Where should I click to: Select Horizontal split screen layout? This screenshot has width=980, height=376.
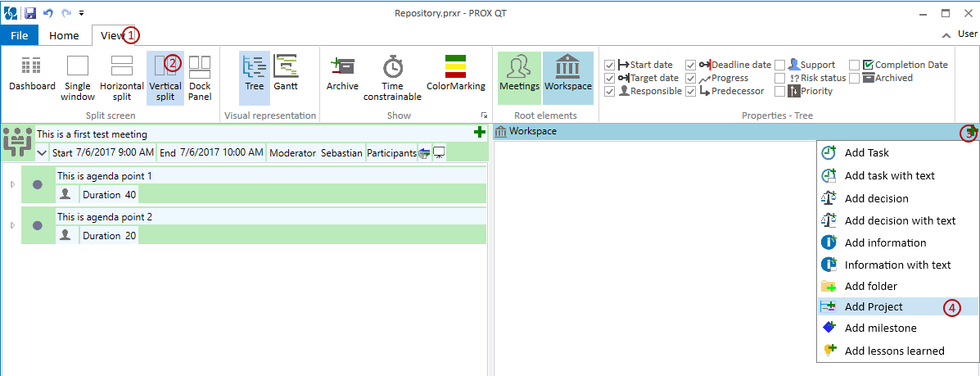tap(121, 77)
